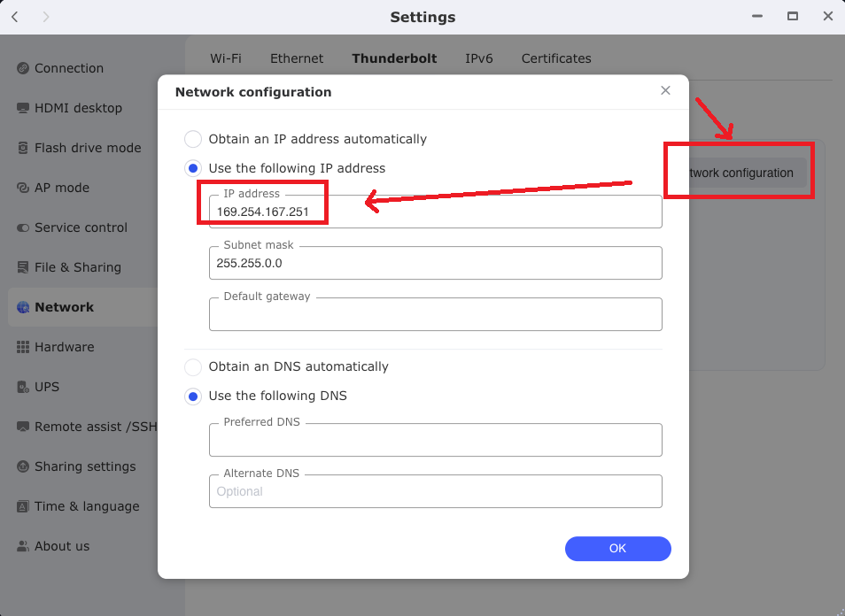Close the Network configuration dialog
This screenshot has height=616, width=845.
coord(665,90)
